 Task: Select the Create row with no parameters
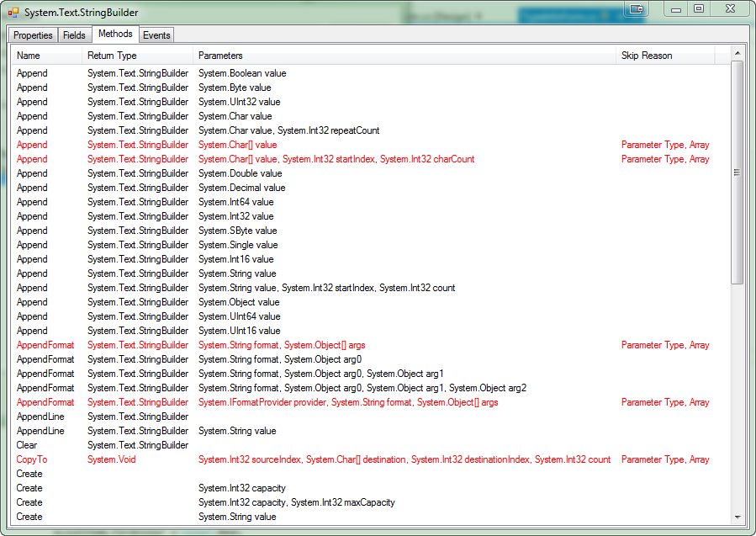click(371, 475)
